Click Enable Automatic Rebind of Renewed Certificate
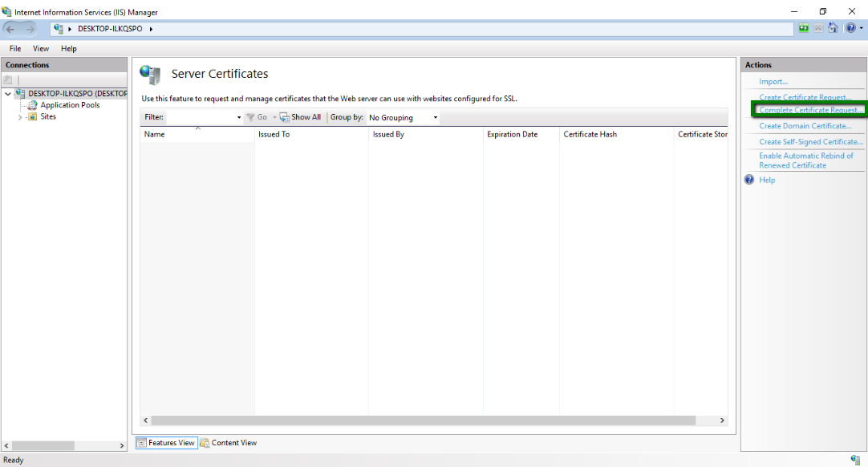The image size is (868, 467). tap(806, 160)
